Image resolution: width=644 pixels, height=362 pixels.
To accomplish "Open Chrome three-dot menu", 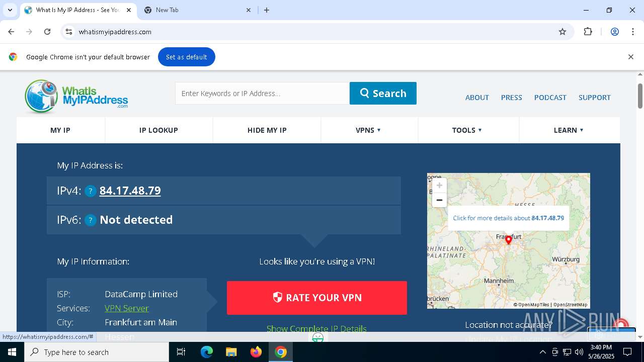I will pos(633,32).
